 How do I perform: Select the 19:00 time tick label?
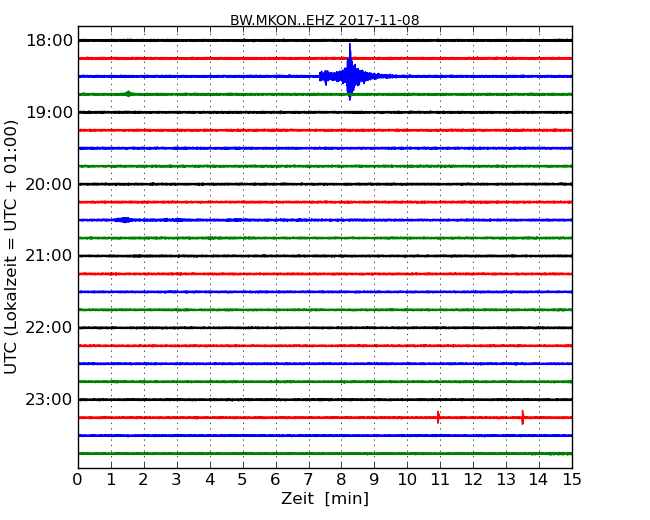[49, 112]
